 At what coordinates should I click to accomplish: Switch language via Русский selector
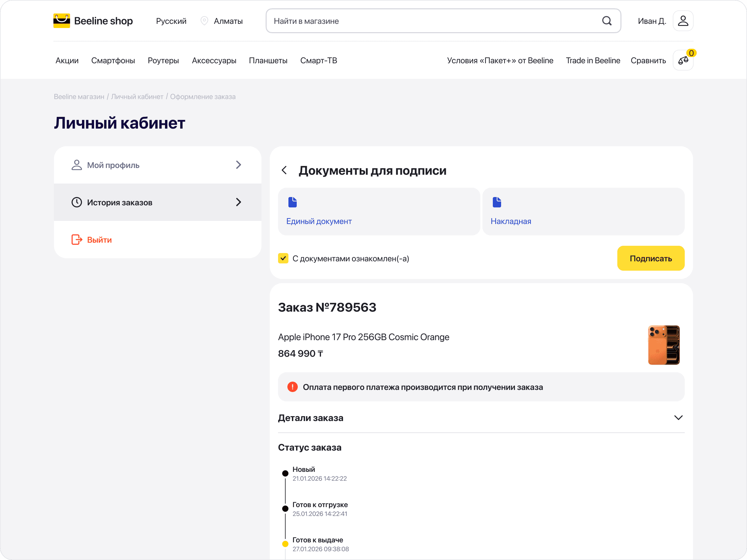[171, 21]
